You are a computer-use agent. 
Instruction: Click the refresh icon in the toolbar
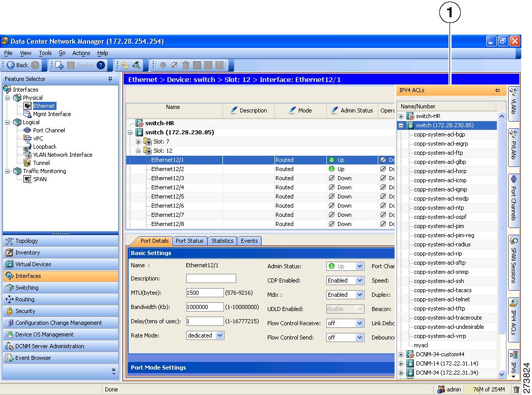click(x=124, y=65)
